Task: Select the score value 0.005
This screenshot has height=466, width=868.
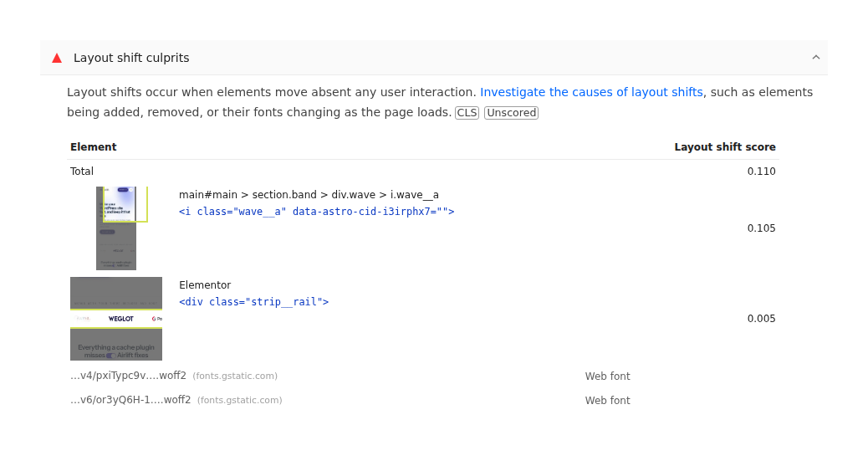Action: pyautogui.click(x=761, y=319)
